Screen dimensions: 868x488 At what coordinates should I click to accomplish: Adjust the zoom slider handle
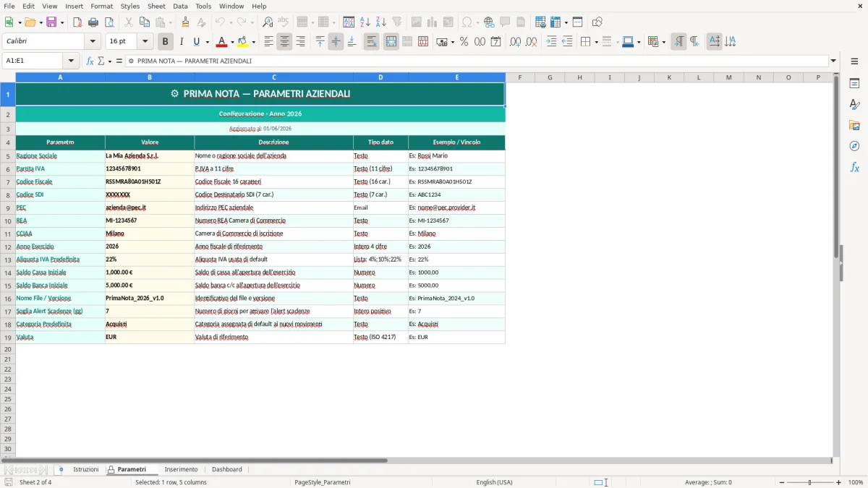(x=810, y=482)
